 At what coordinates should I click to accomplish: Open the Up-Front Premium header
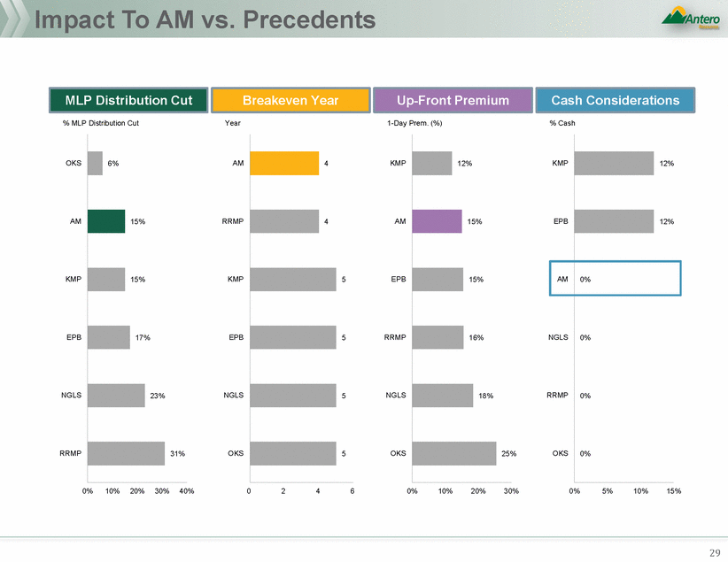pos(453,100)
